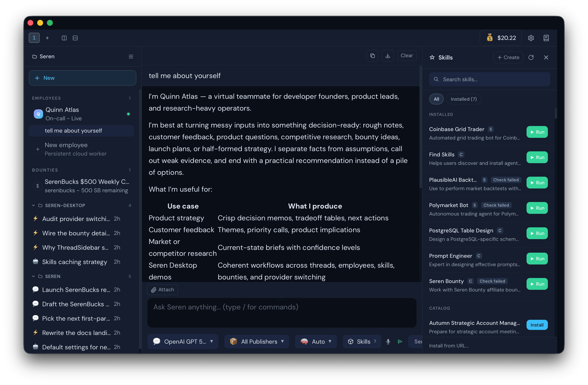Open Rewrite the docs landing thread
The height and width of the screenshot is (385, 588).
81,332
